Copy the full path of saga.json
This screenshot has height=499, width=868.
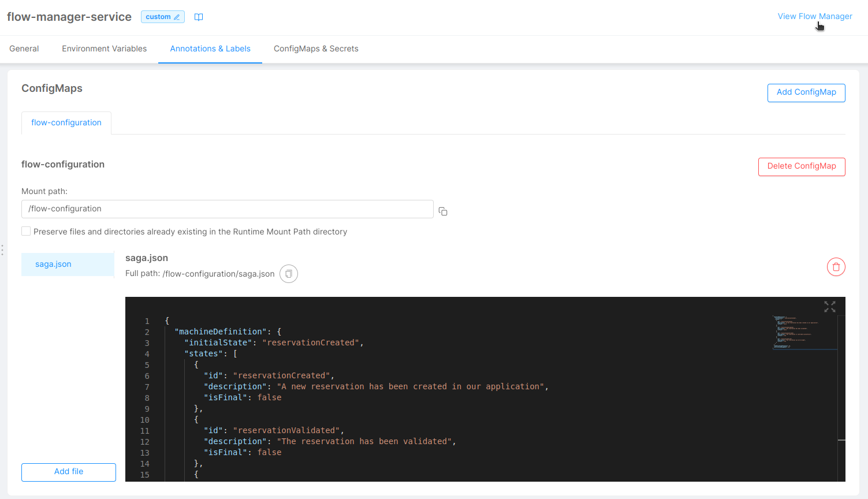tap(288, 273)
